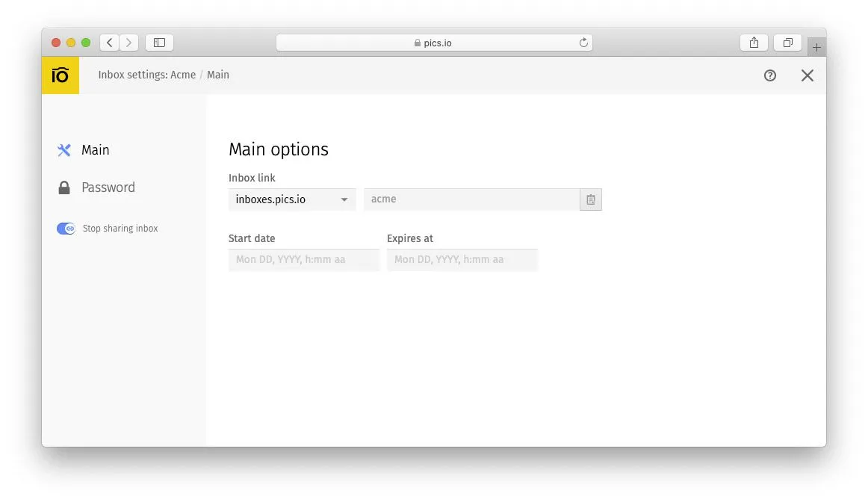Click the yellow Pics.io logo
This screenshot has height=502, width=868.
click(x=60, y=75)
